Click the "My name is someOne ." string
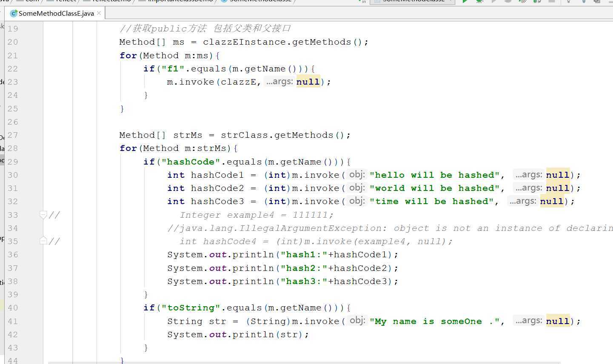This screenshot has height=364, width=613. coord(434,321)
